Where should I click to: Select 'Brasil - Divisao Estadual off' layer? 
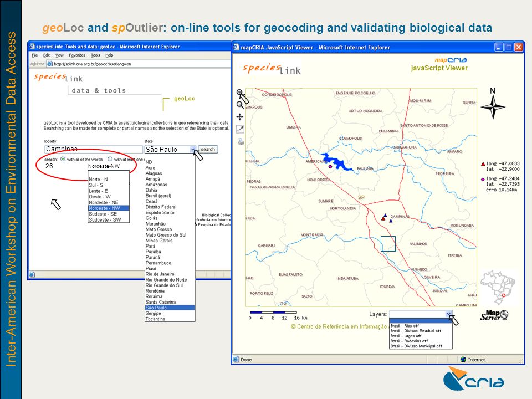point(421,331)
